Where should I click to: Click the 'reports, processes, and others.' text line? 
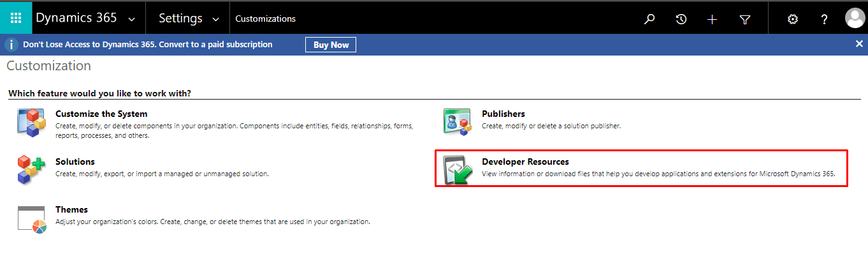point(103,135)
